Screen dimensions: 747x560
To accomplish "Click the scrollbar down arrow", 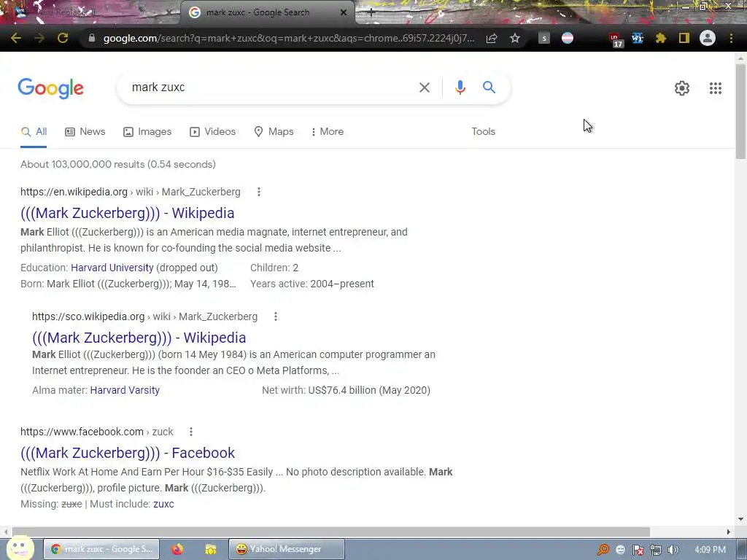I will (x=740, y=519).
